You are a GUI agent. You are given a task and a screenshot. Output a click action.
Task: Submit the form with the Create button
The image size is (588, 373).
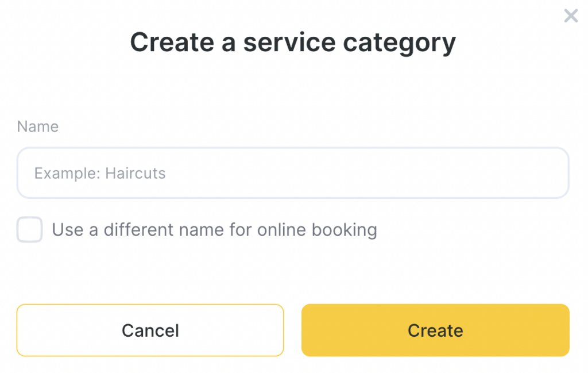click(x=435, y=330)
